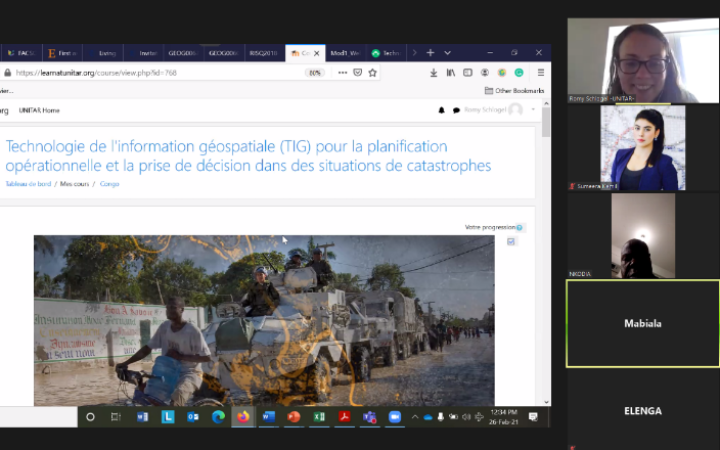Open Cortana circle on the taskbar

point(90,417)
